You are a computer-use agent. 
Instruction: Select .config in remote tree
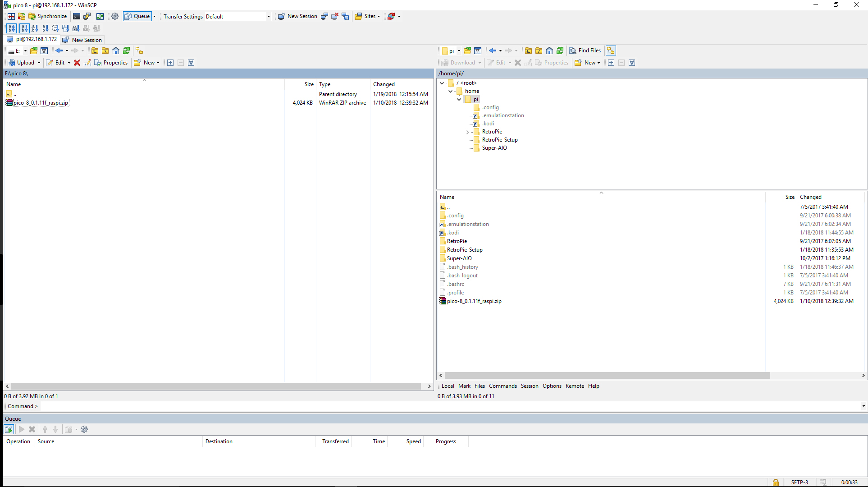[x=490, y=107]
